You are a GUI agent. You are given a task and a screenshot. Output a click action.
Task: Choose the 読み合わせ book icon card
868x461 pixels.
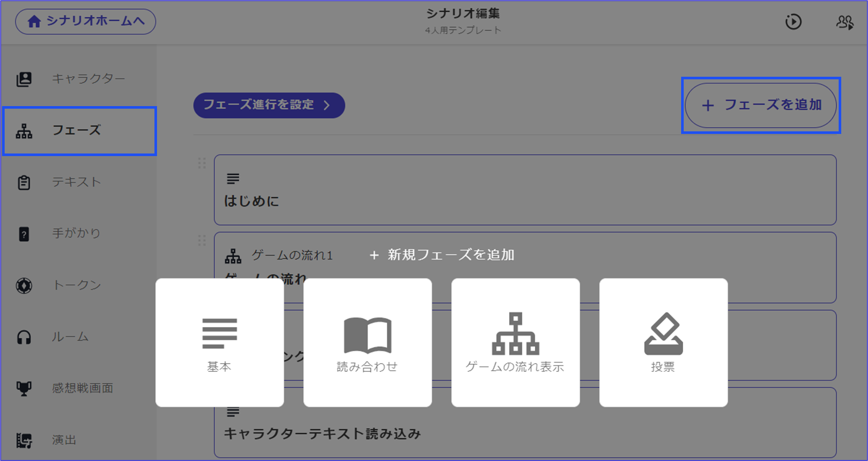point(367,343)
